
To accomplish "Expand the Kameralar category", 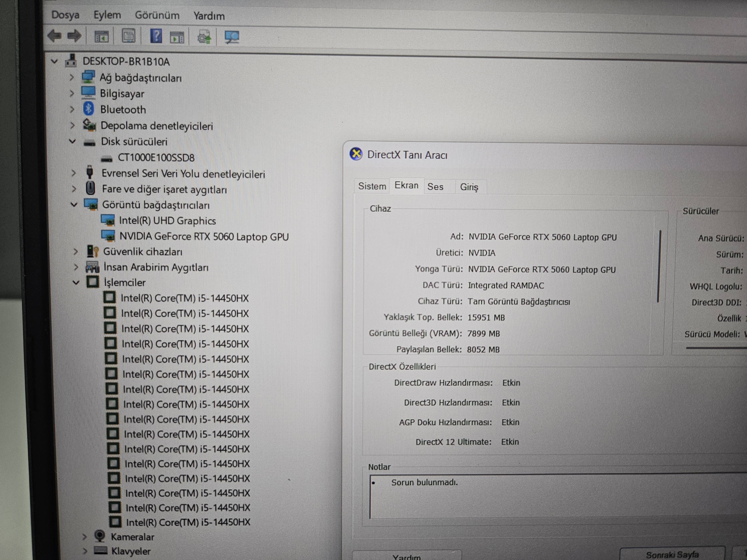I will pos(84,536).
